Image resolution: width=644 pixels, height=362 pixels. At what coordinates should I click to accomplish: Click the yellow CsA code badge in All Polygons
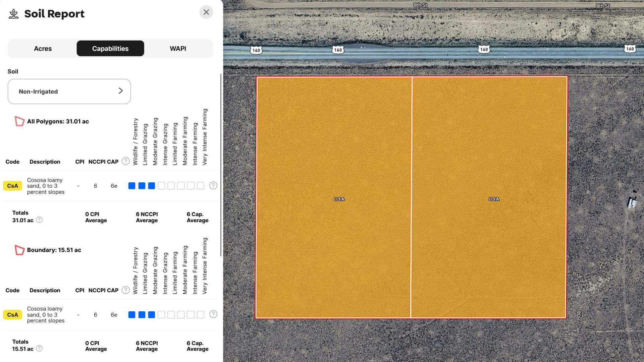pos(12,186)
